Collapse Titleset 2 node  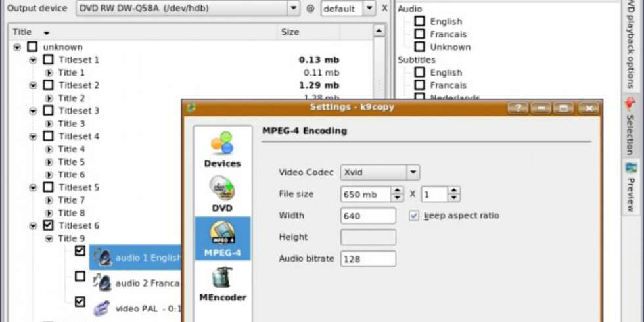pos(33,85)
